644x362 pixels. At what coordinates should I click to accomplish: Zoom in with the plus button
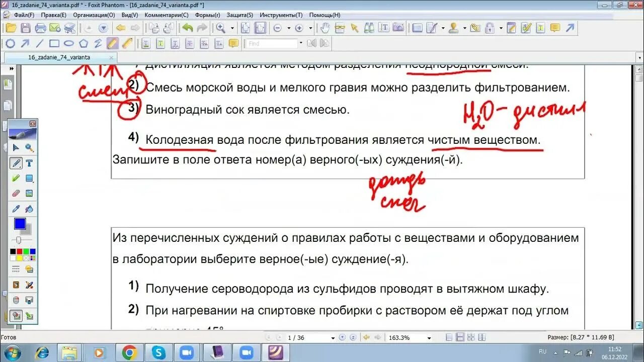pos(299,28)
